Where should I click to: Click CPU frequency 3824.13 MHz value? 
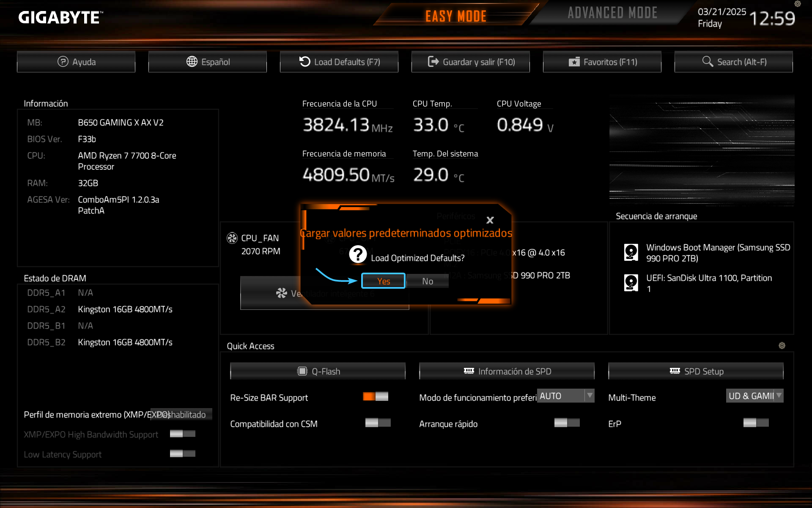pos(348,125)
